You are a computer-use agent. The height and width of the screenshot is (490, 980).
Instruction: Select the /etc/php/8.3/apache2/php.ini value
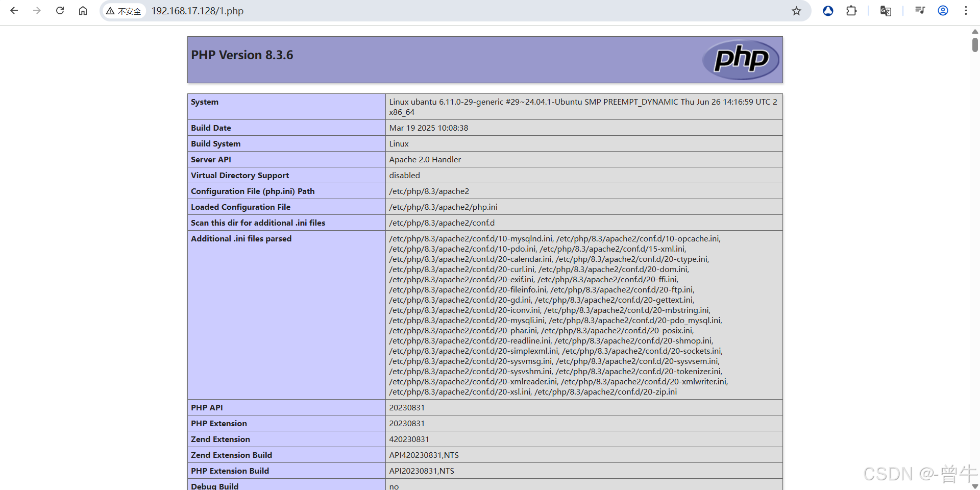[x=443, y=207]
